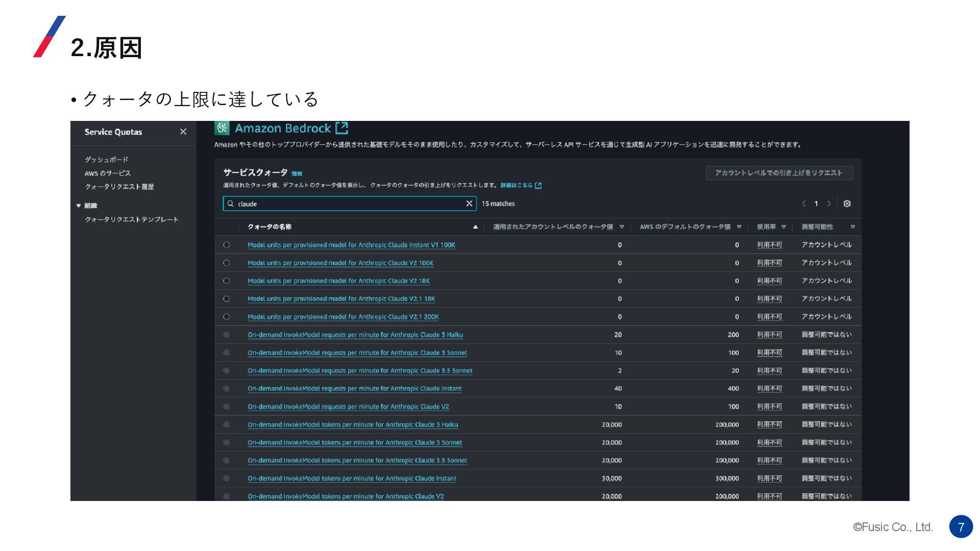Open Model units Claude Instant V1 100K link

tap(351, 245)
